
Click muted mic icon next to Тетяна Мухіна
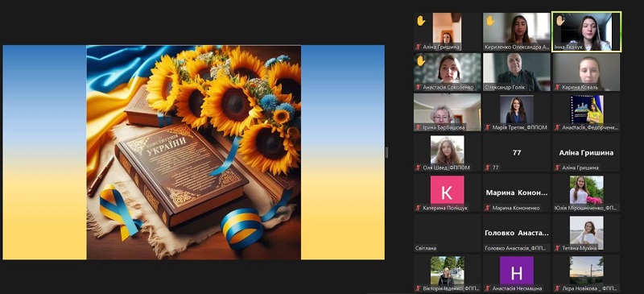tap(557, 248)
